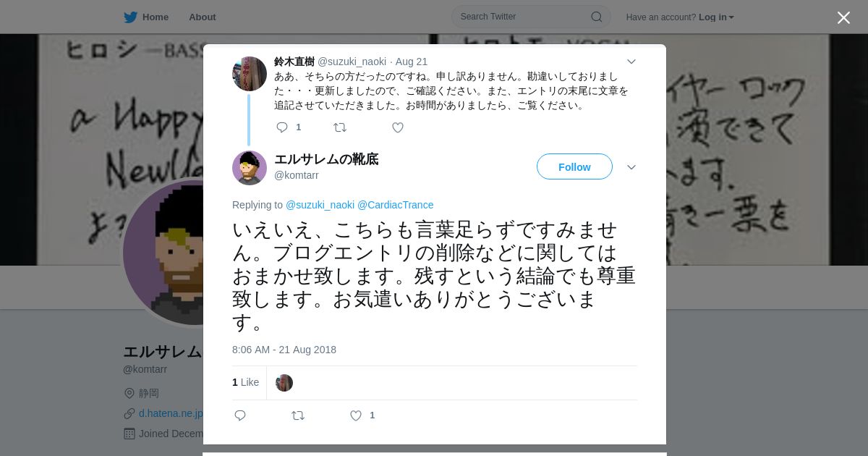Open the About page
Screen dimensions: 868x456
point(203,17)
